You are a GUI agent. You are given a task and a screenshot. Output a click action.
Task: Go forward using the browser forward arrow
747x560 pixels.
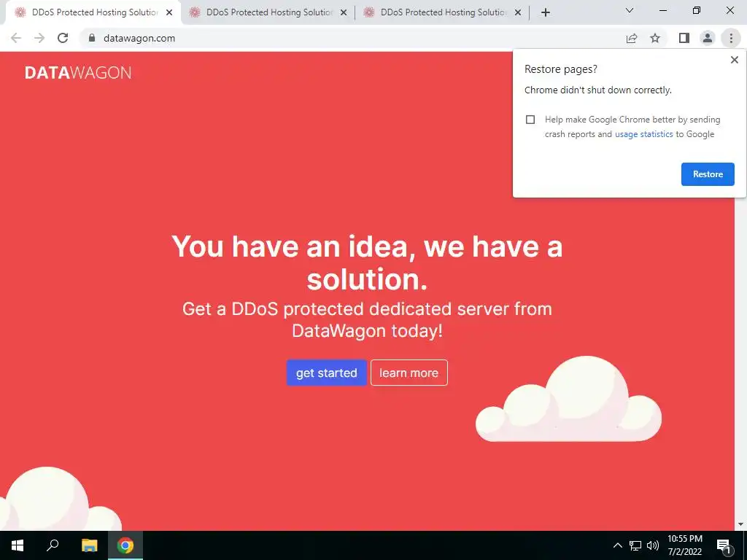click(39, 38)
